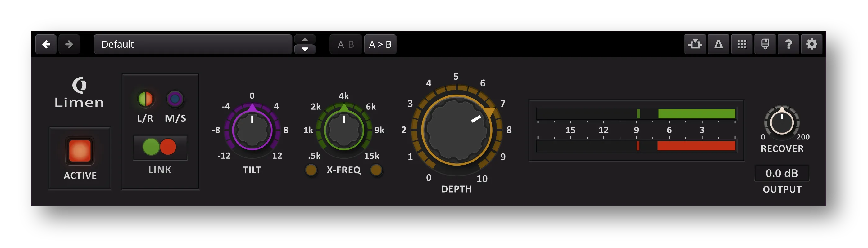Click the large orange DEPTH knob
The height and width of the screenshot is (248, 868).
click(x=457, y=130)
